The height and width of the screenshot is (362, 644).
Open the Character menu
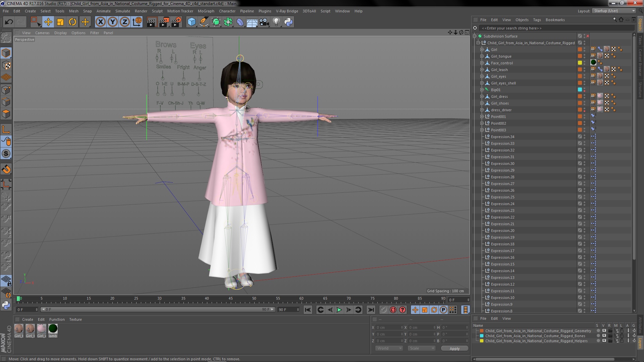[x=227, y=11]
